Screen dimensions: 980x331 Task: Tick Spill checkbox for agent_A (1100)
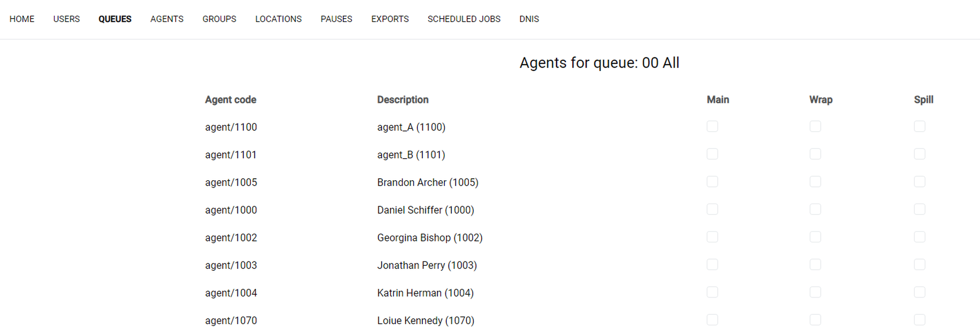click(919, 126)
